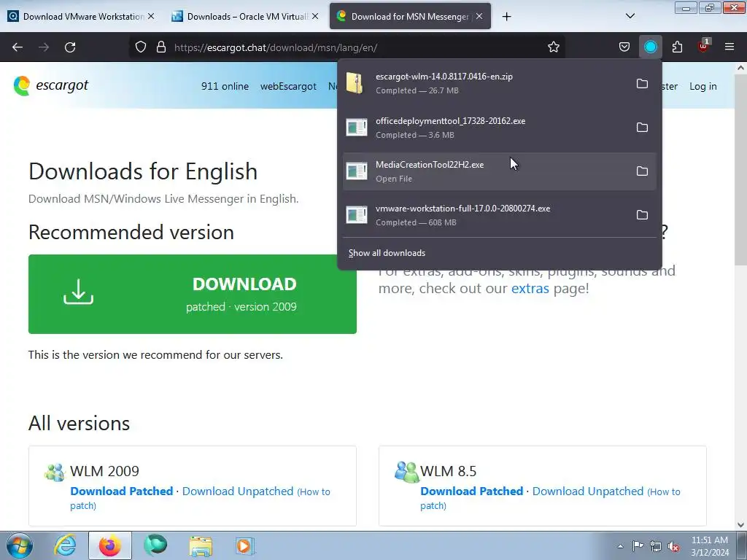The width and height of the screenshot is (747, 560).
Task: Click Download Unpatched for WLM 2009
Action: (238, 491)
